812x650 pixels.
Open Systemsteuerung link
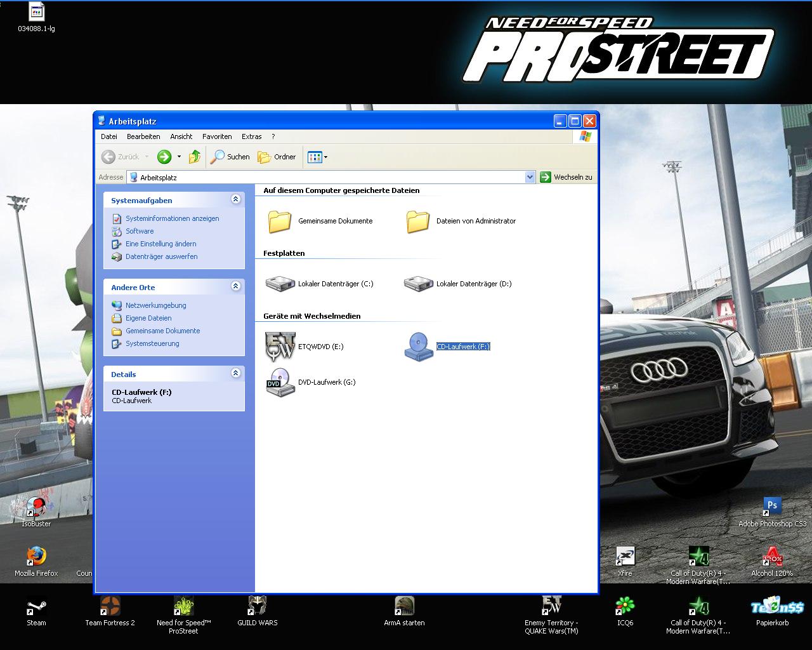pyautogui.click(x=152, y=343)
